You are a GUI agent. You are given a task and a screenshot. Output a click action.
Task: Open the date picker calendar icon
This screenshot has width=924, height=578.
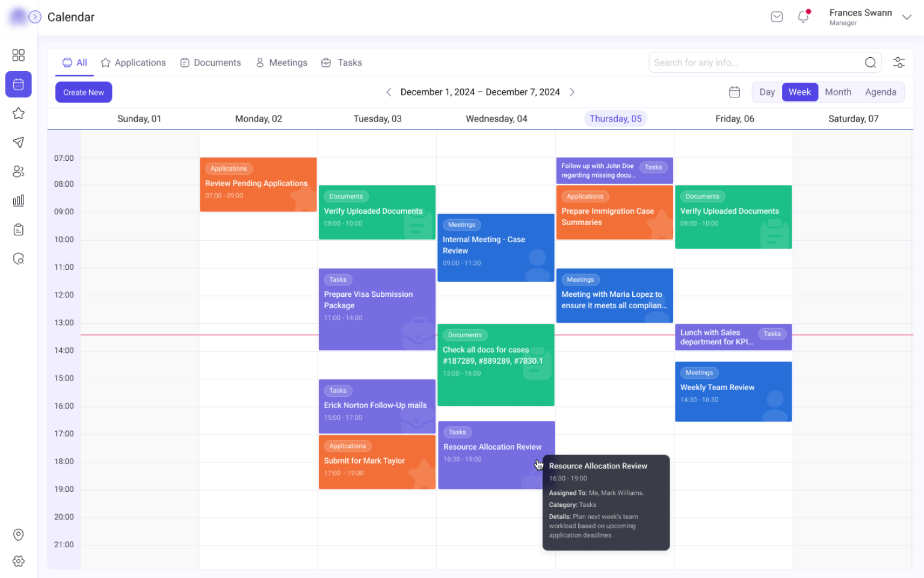(735, 92)
